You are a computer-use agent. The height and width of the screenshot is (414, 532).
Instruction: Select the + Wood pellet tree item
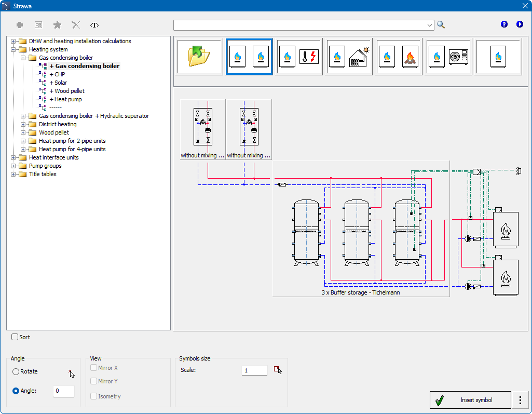66,91
